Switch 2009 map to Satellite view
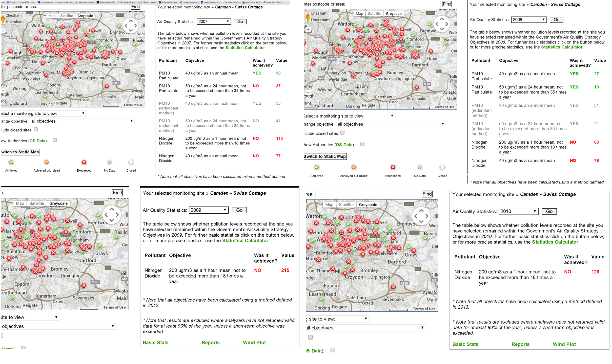 [x=37, y=203]
